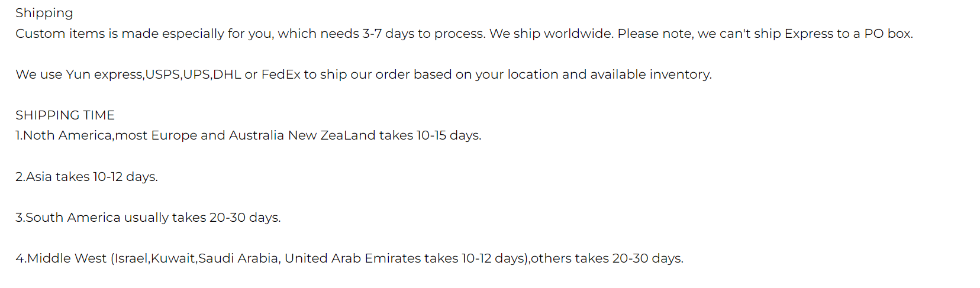Click the 'Middle West' text in item four
Image resolution: width=980 pixels, height=288 pixels.
[x=67, y=258]
